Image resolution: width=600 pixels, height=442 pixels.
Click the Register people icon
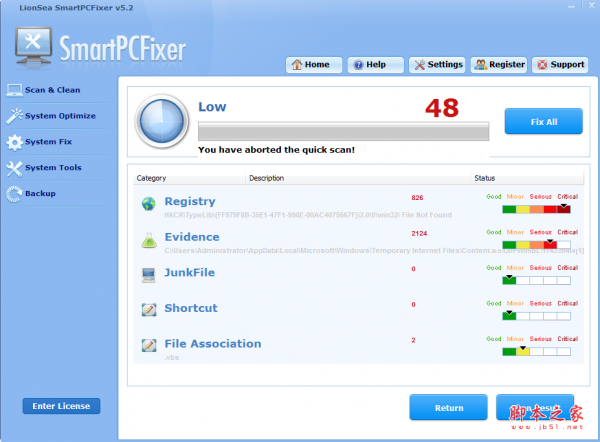[481, 64]
